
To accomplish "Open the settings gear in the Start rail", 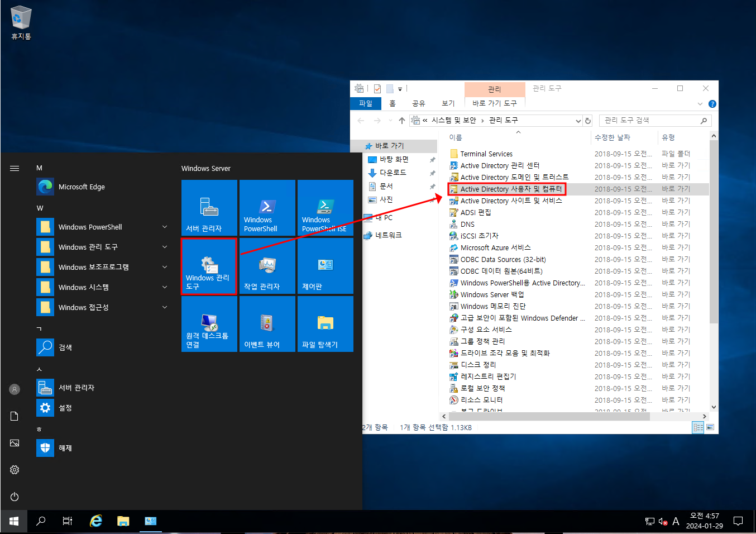I will (15, 470).
